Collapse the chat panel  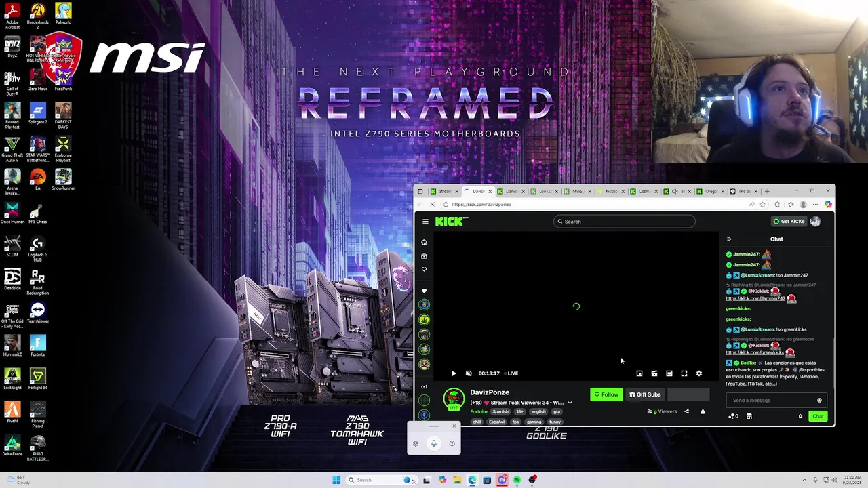(x=729, y=239)
